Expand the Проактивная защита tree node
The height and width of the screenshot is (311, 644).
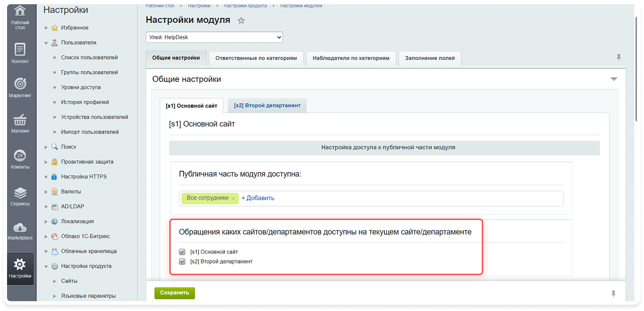click(x=46, y=162)
